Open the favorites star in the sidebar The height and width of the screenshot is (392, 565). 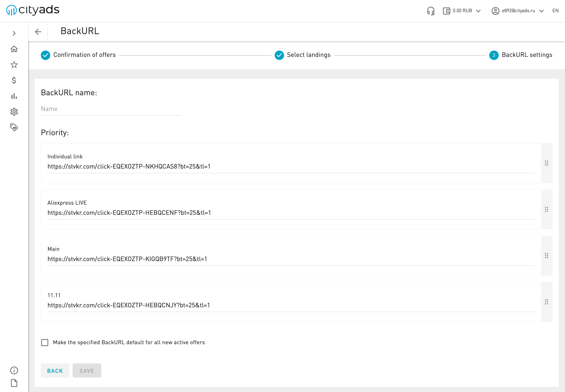click(14, 65)
